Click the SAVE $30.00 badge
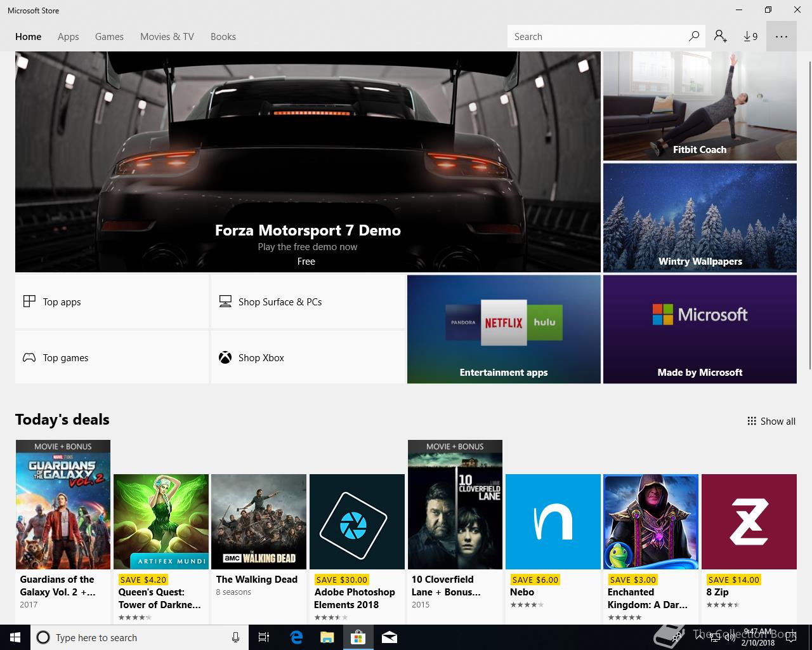This screenshot has width=812, height=650. pos(341,580)
